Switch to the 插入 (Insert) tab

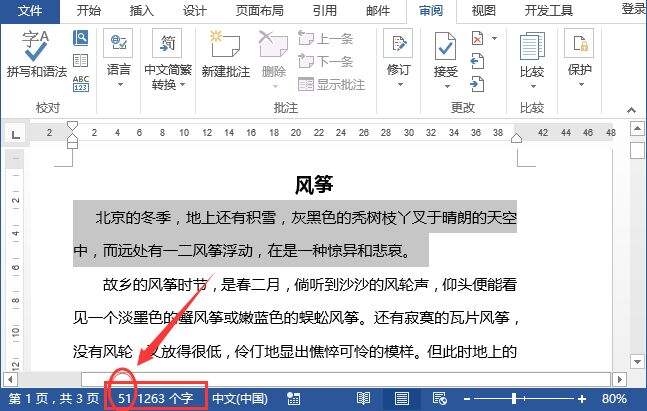[142, 11]
